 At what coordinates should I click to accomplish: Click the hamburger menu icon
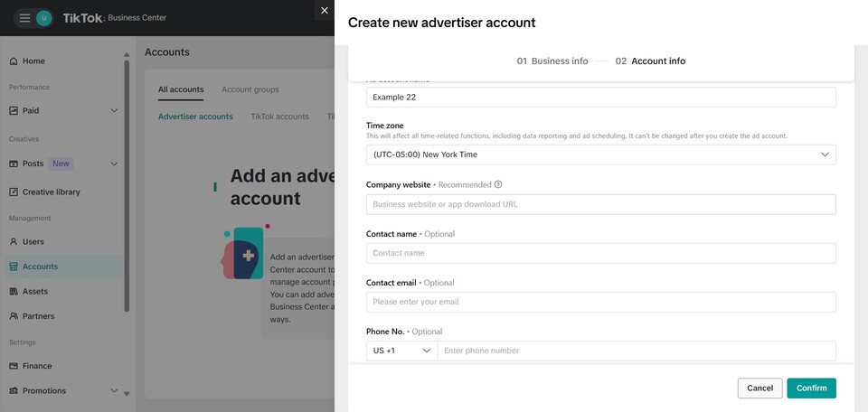[x=24, y=18]
